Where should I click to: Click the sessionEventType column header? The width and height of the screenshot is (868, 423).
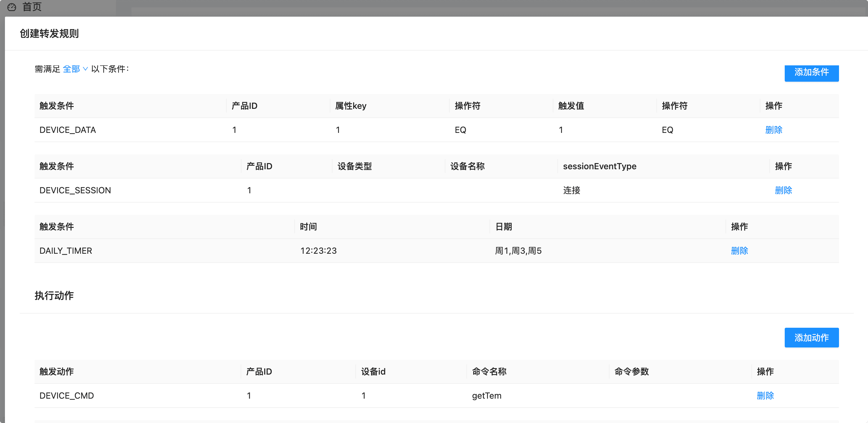point(600,166)
